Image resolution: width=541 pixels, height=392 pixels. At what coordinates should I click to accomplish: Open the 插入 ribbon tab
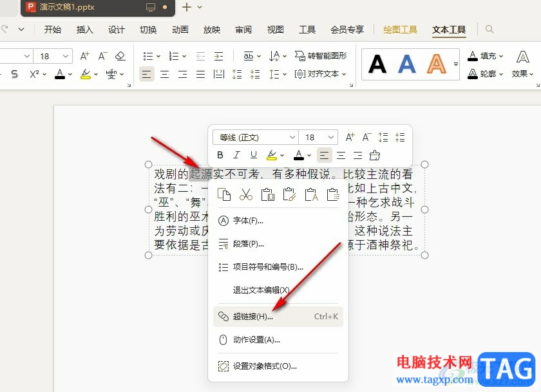pyautogui.click(x=84, y=30)
